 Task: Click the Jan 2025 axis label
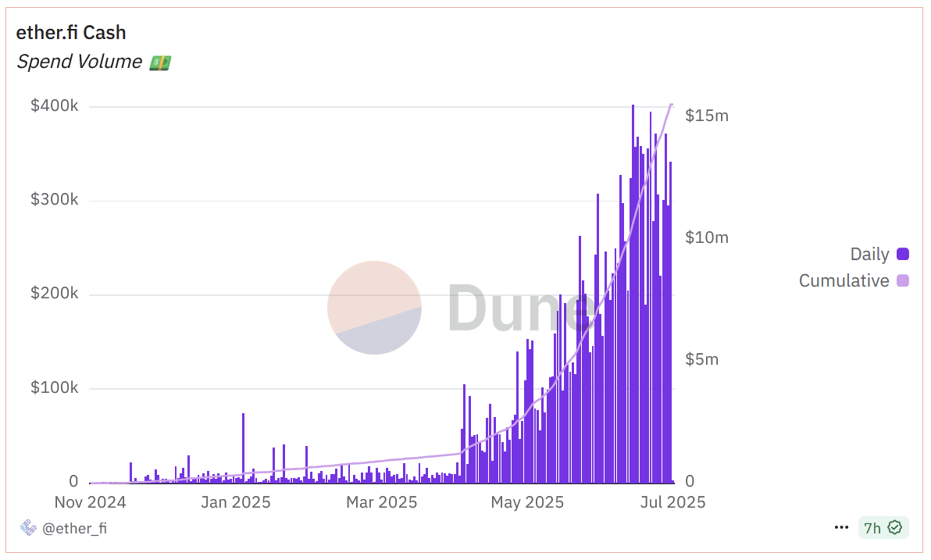coord(236,502)
